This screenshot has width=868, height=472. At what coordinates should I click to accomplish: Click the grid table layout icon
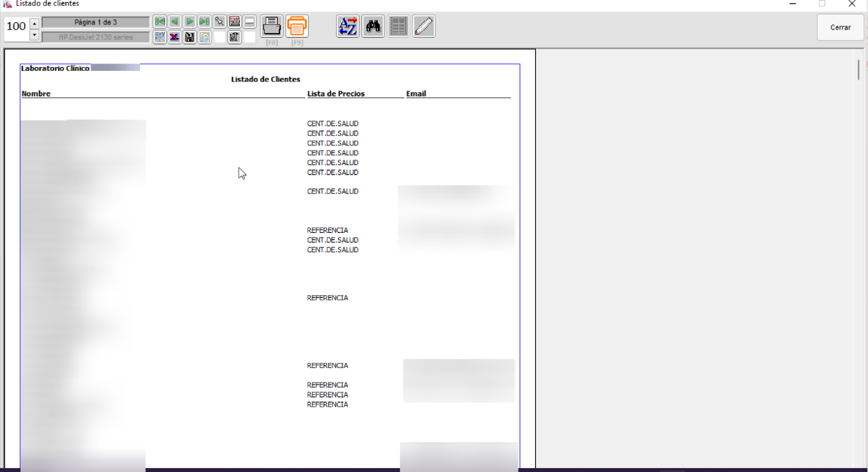(398, 26)
